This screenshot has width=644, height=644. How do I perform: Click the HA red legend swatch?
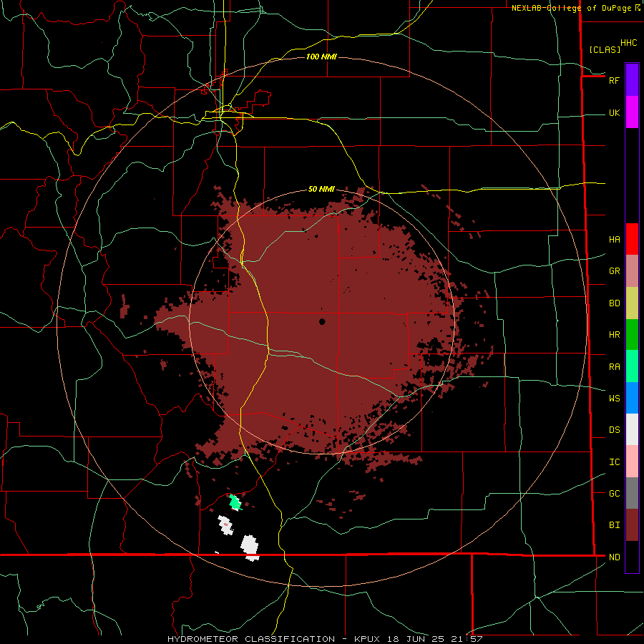coord(632,239)
